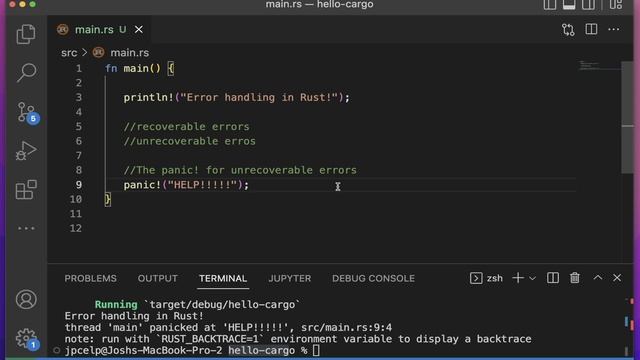640x360 pixels.
Task: Click the terminal prompt input line
Action: coord(192,350)
